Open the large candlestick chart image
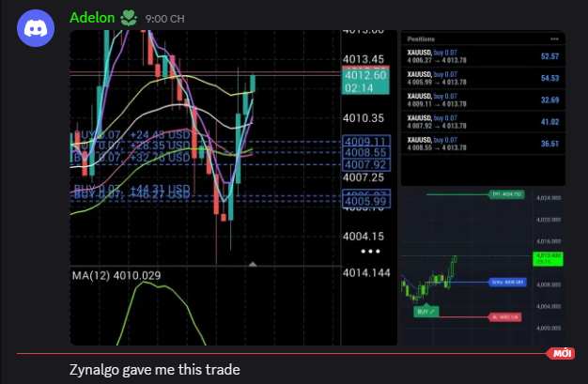588x384 pixels. click(234, 188)
